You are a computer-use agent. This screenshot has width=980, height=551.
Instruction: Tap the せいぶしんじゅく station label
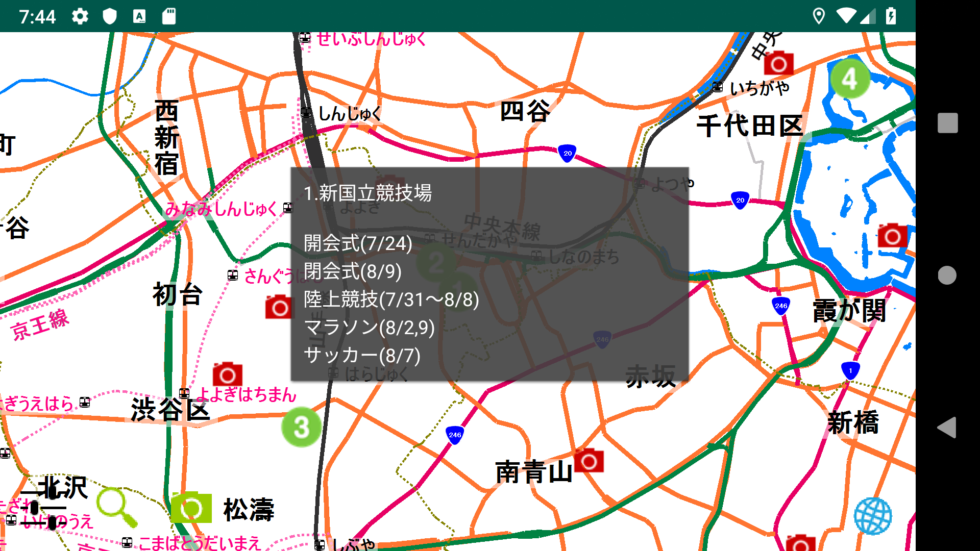[x=371, y=39]
